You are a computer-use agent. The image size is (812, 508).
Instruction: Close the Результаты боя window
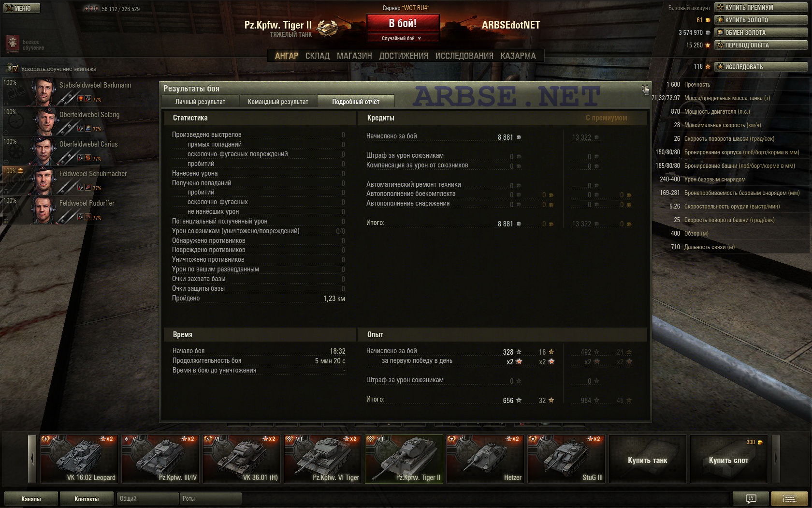(645, 88)
